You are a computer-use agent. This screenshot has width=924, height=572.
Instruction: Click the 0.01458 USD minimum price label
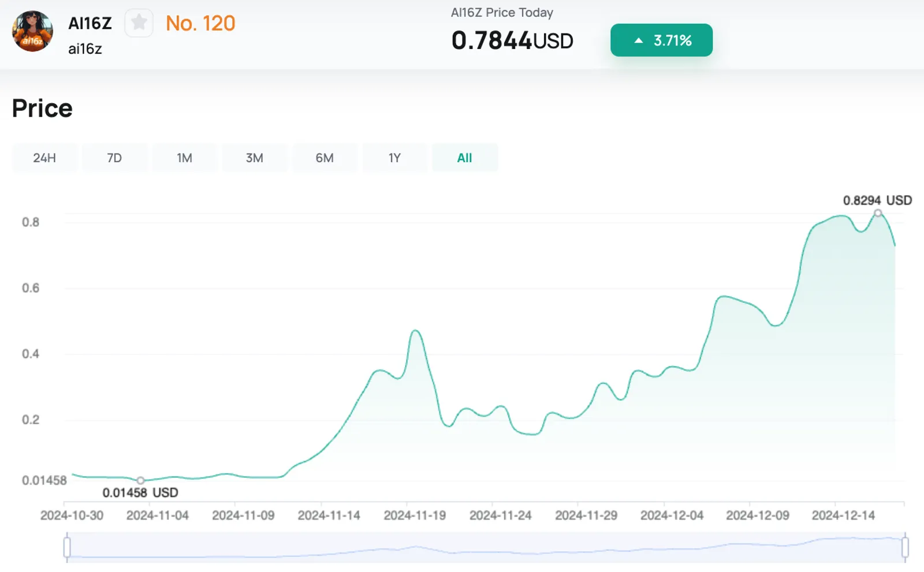click(x=140, y=492)
